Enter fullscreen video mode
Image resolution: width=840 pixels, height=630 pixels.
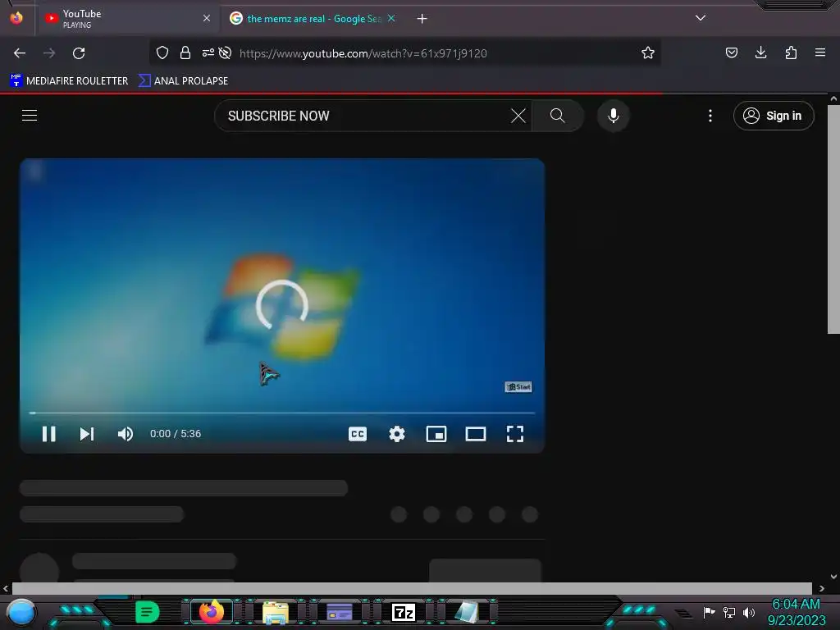(515, 434)
